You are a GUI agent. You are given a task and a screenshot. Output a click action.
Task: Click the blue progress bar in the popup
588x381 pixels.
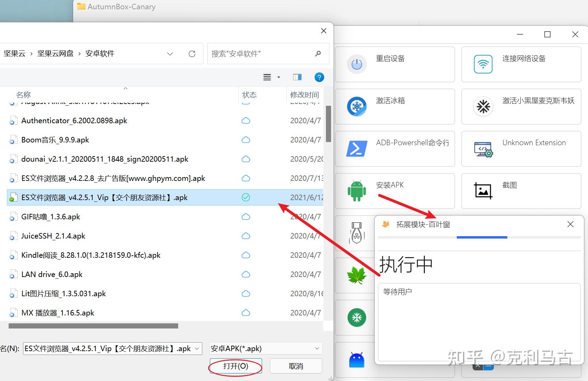coord(482,237)
